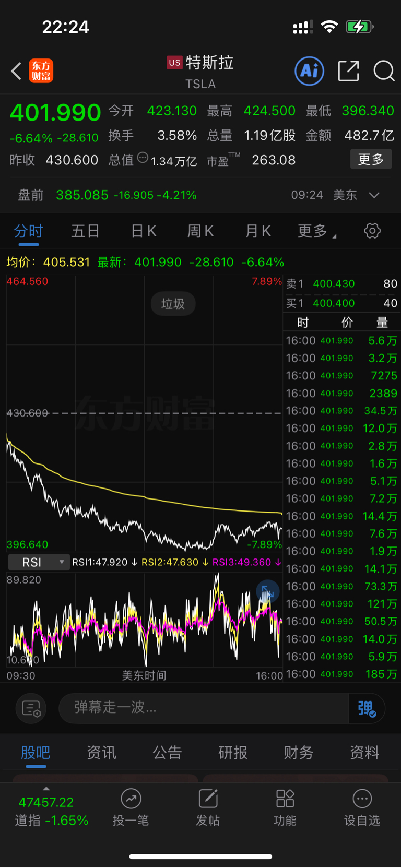Screen dimensions: 401x868
Task: Tap the Wi-Fi status icon
Action: (x=329, y=27)
